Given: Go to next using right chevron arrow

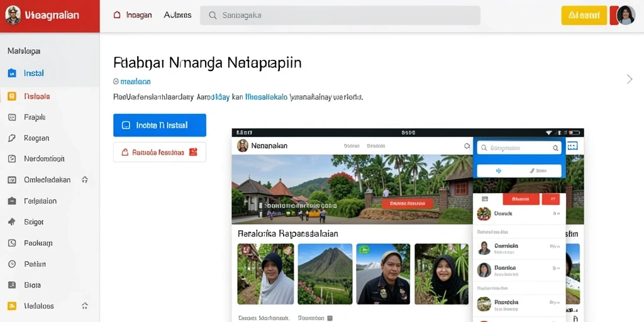Looking at the screenshot, I should pos(629,79).
